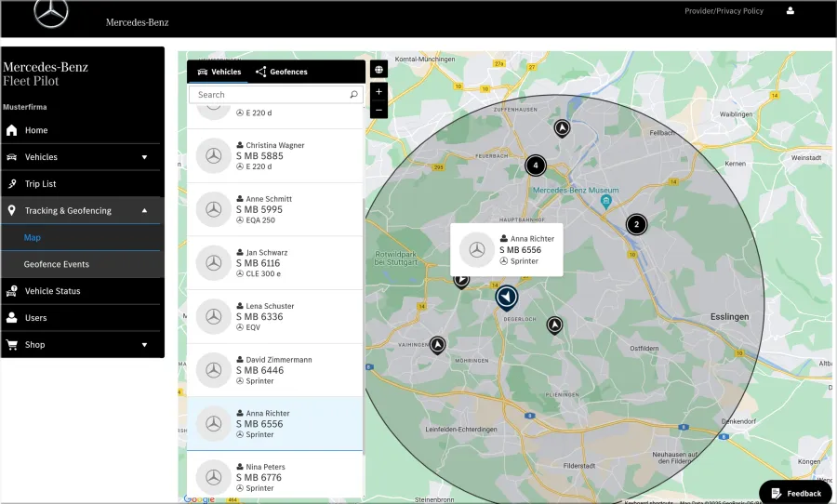Select the cluster marker showing 4 vehicles
This screenshot has height=504, width=837.
(x=536, y=166)
